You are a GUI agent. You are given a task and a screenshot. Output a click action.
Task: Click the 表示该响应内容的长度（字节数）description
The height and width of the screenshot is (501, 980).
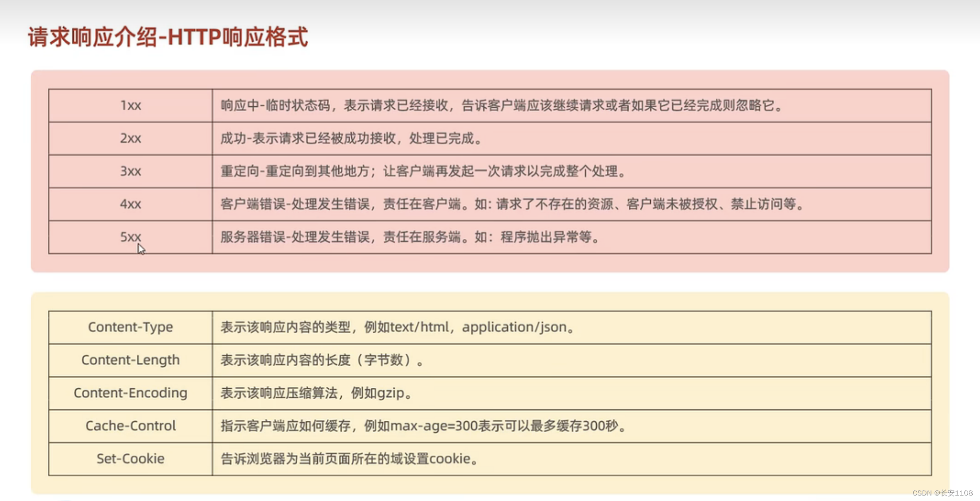323,360
